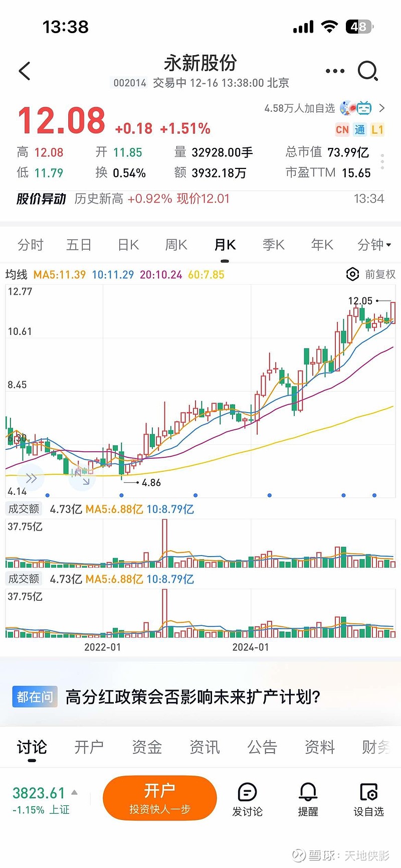Tap the user avatars next to 加自选
This screenshot has height=868, width=401.
point(355,108)
